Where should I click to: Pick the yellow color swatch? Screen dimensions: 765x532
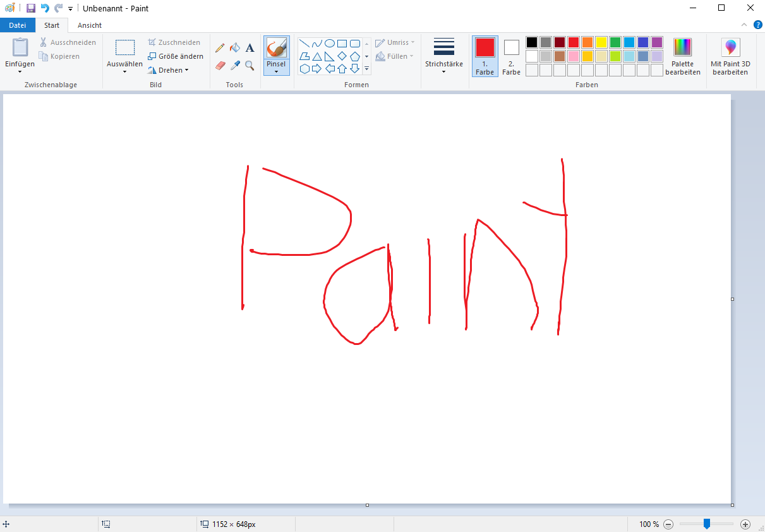(x=601, y=42)
